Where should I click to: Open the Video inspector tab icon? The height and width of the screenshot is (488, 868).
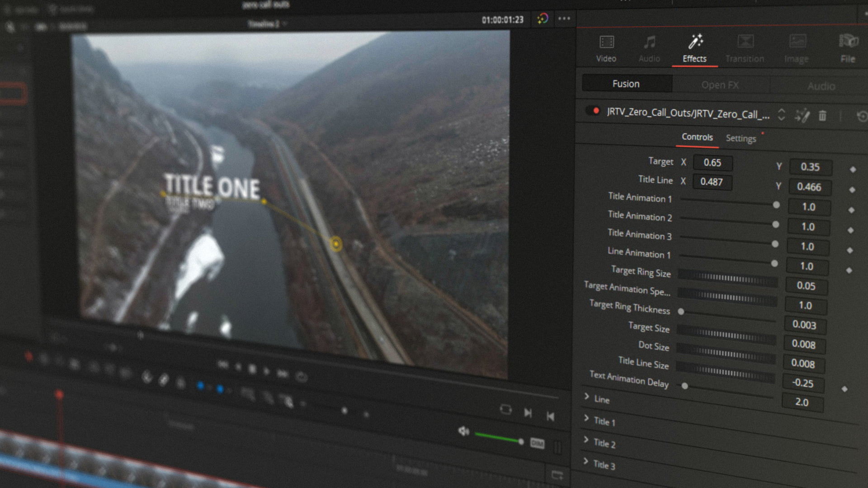606,43
